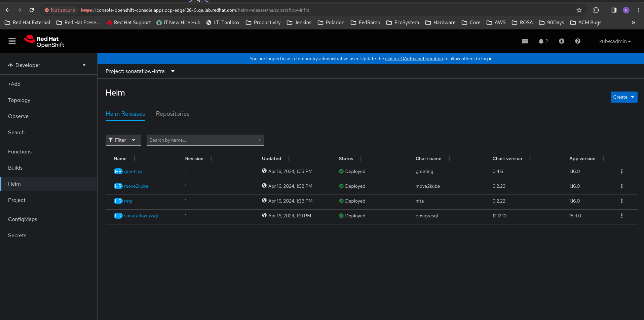The height and width of the screenshot is (320, 644).
Task: Open the kube:admin user menu
Action: [615, 41]
